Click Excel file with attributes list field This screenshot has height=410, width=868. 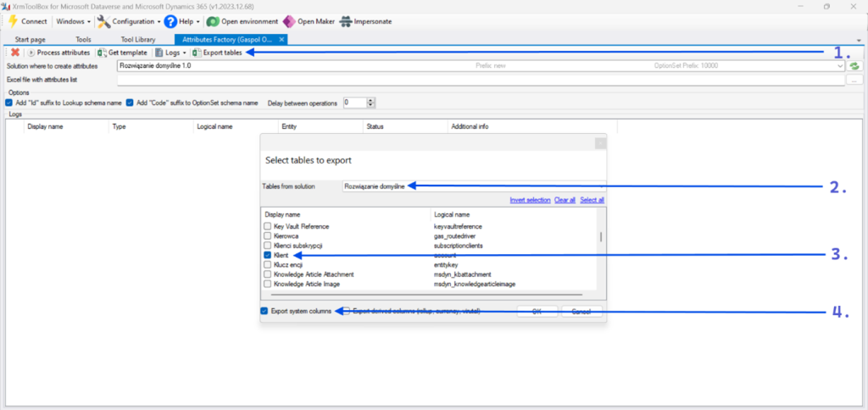pyautogui.click(x=481, y=80)
